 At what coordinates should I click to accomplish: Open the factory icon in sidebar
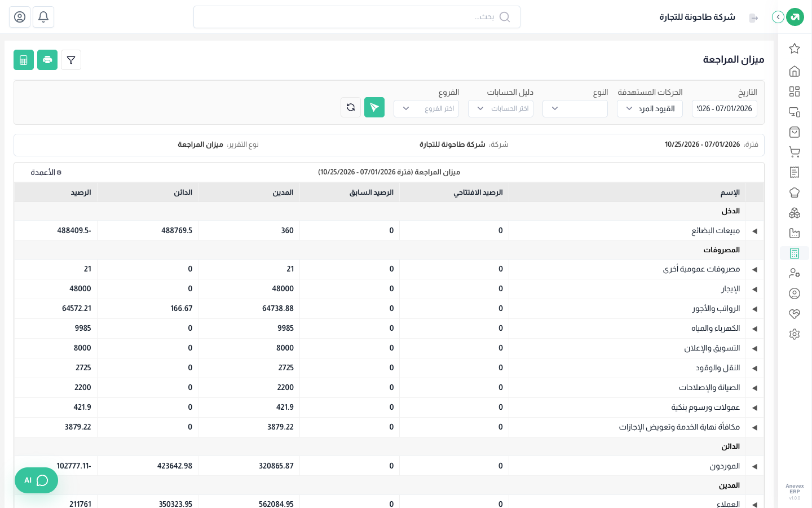[795, 233]
